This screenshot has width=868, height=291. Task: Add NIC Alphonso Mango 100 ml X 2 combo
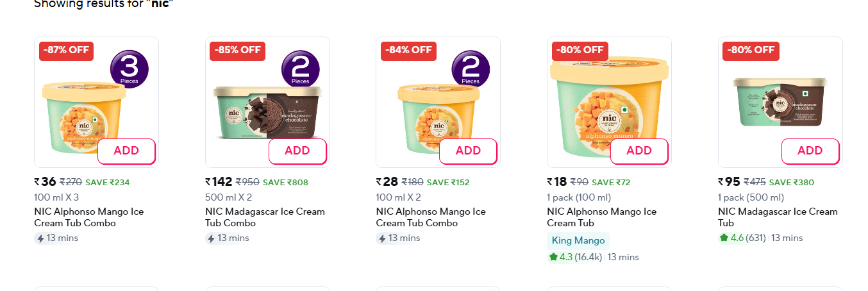click(468, 151)
